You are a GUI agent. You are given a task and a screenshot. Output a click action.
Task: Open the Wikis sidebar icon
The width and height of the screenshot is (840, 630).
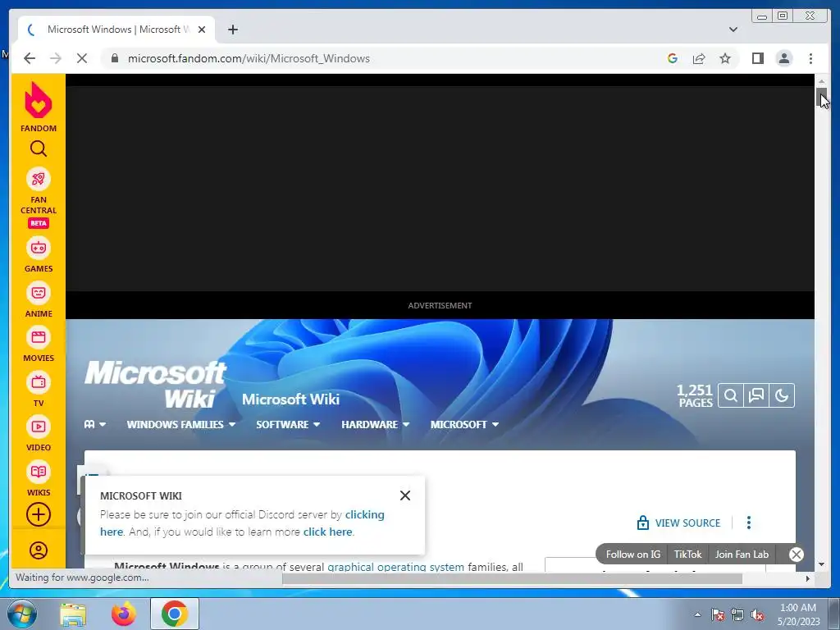(x=38, y=472)
